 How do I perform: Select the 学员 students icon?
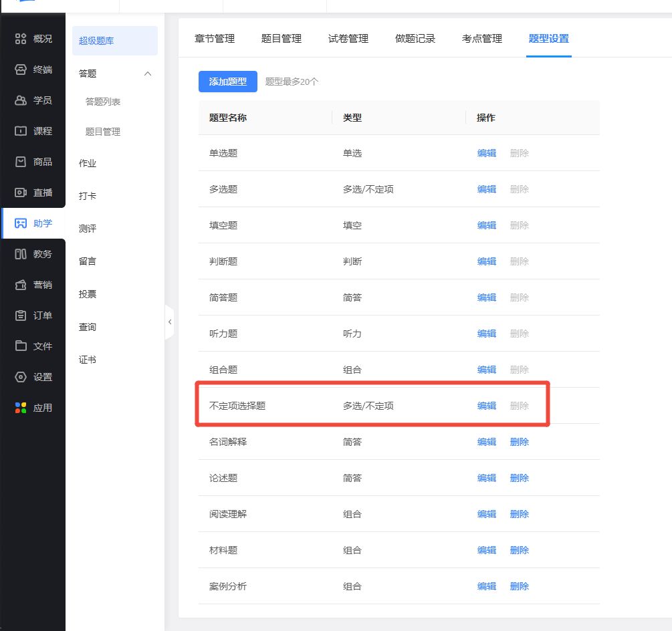coord(21,100)
